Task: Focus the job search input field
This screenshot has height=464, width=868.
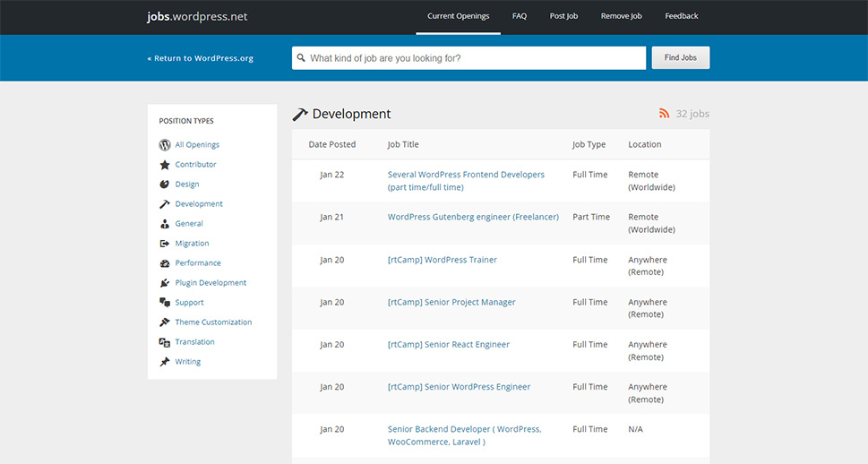Action: tap(468, 58)
